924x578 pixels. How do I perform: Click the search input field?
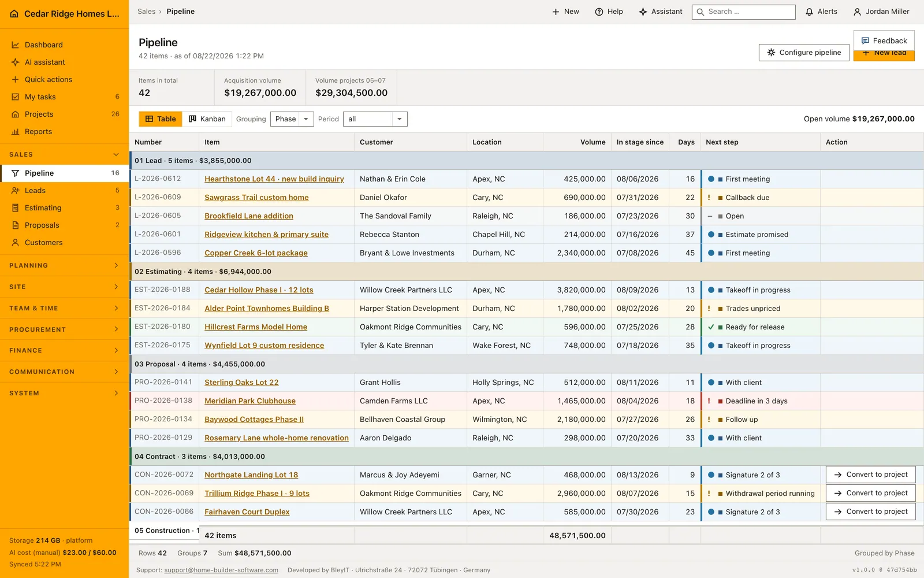744,12
